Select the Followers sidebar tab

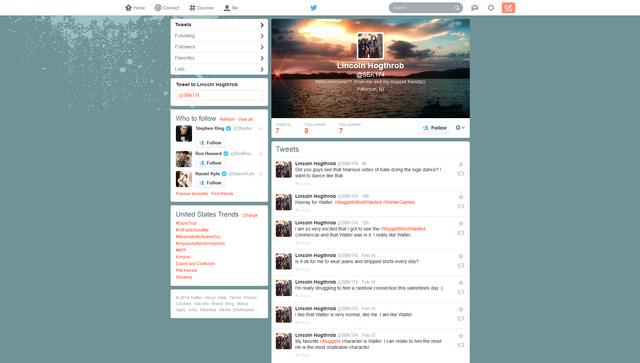click(x=219, y=47)
